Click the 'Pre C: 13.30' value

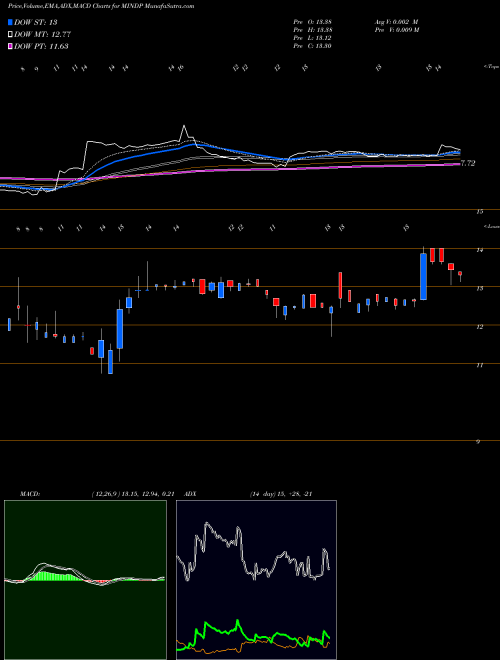coord(312,46)
